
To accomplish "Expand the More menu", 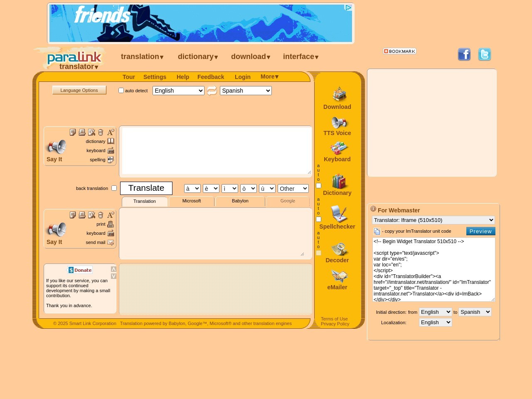I will (x=270, y=76).
